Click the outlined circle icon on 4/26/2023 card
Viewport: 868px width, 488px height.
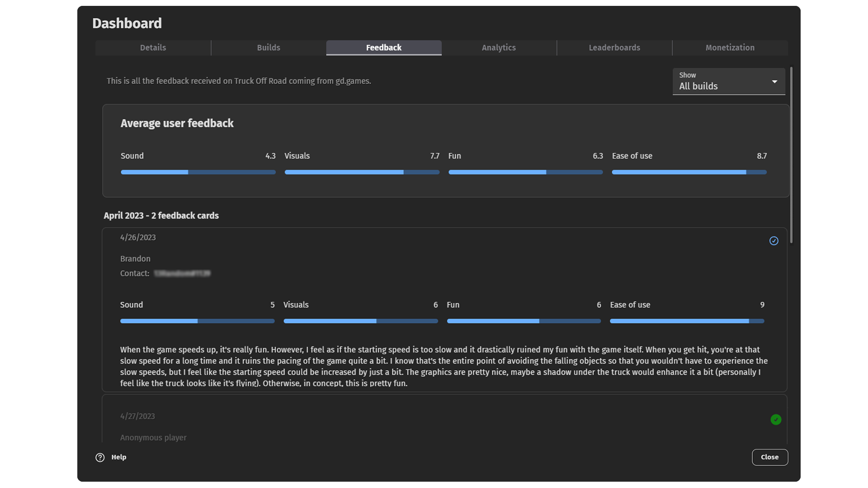[774, 240]
